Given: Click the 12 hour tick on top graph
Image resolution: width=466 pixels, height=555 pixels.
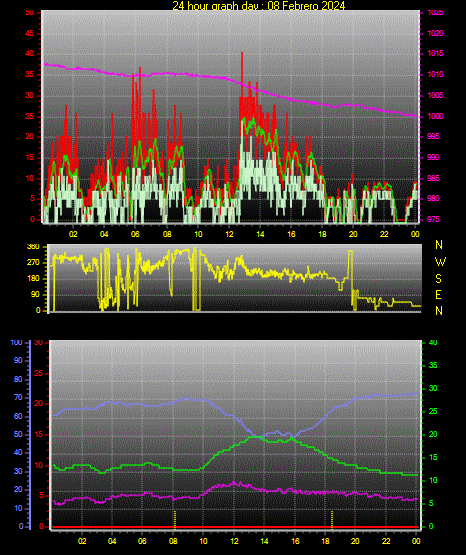Looking at the screenshot, I should (x=229, y=234).
